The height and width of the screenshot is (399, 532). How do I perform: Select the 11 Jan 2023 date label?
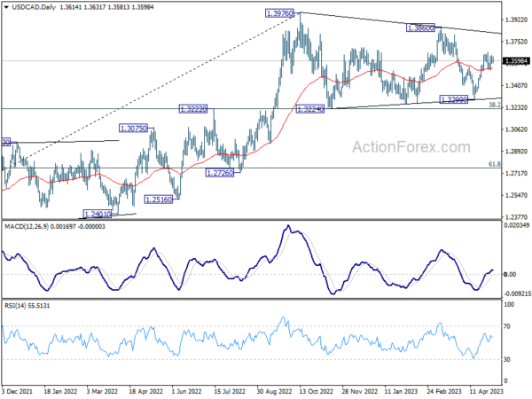(x=401, y=391)
